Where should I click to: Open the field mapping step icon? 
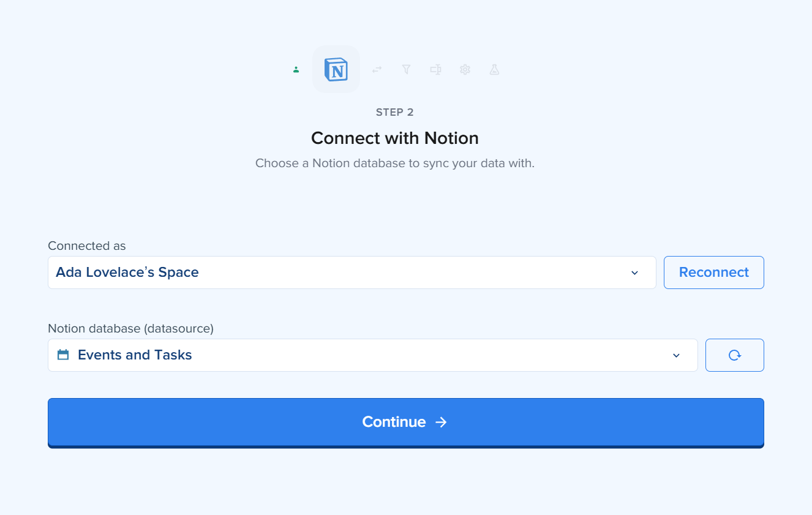click(x=435, y=70)
